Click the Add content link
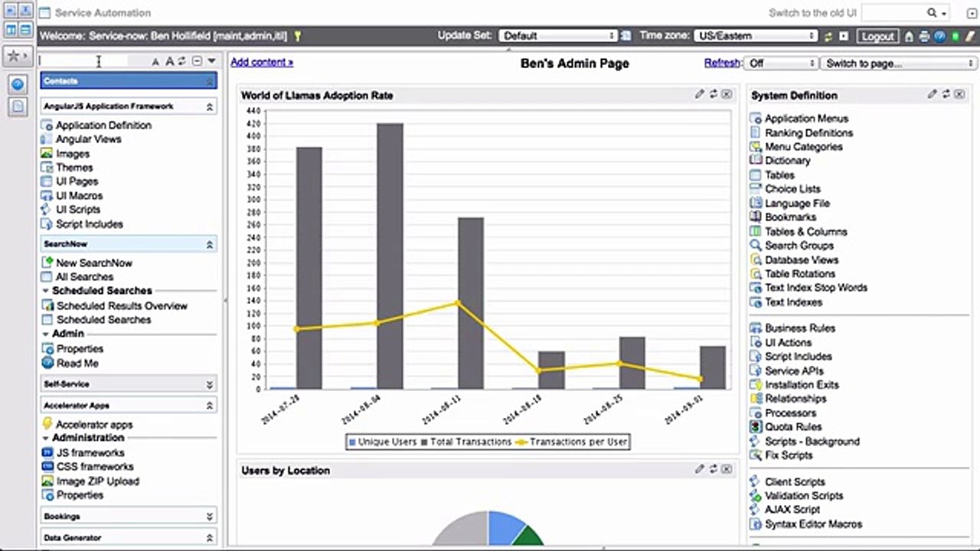 pos(262,63)
